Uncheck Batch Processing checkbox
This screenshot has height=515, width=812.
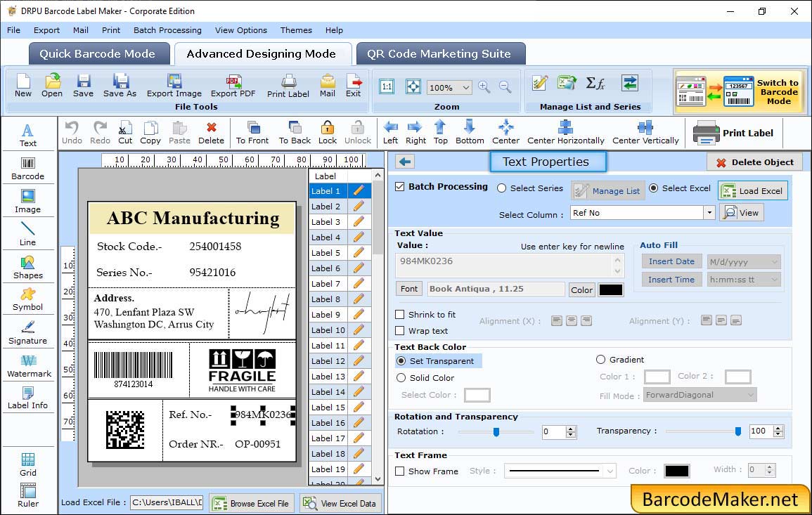400,187
